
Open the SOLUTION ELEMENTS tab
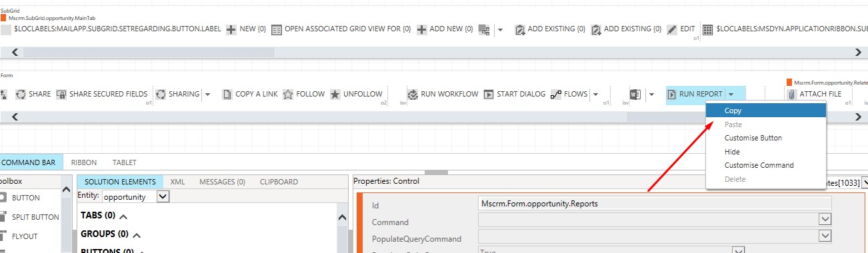tap(120, 181)
